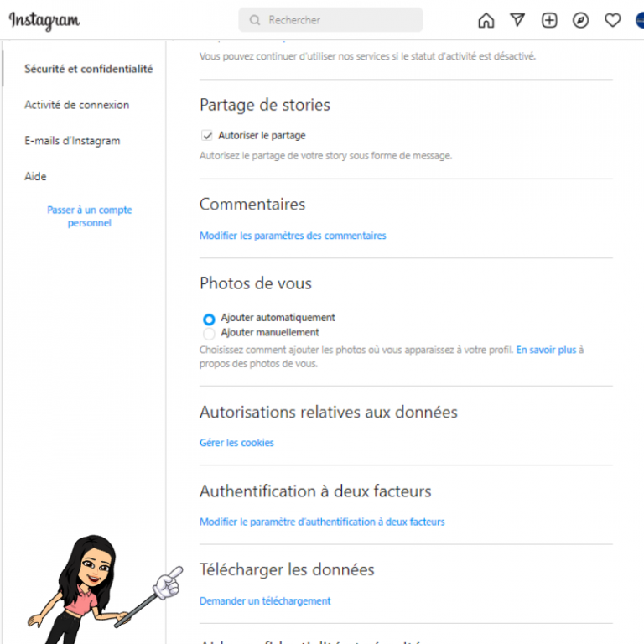
Task: Open Sécurité et confidentialité settings section
Action: [88, 69]
